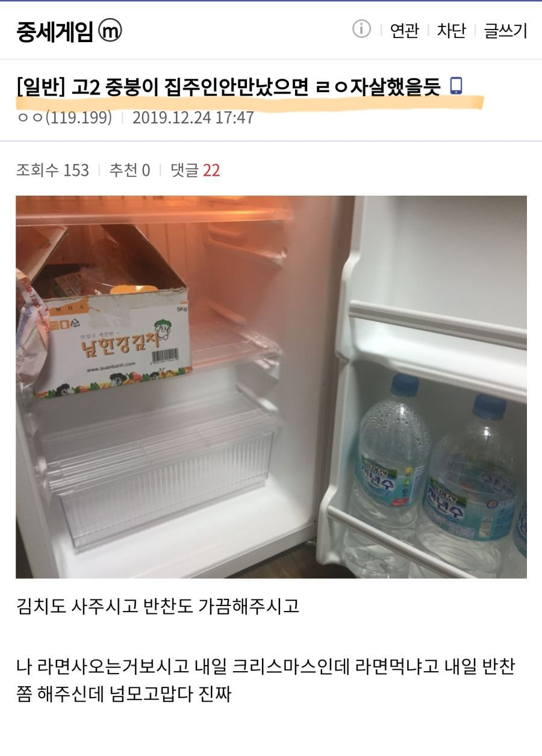This screenshot has height=756, width=542.
Task: Click the author name ㅇㅇ(119.199)
Action: coord(64,117)
